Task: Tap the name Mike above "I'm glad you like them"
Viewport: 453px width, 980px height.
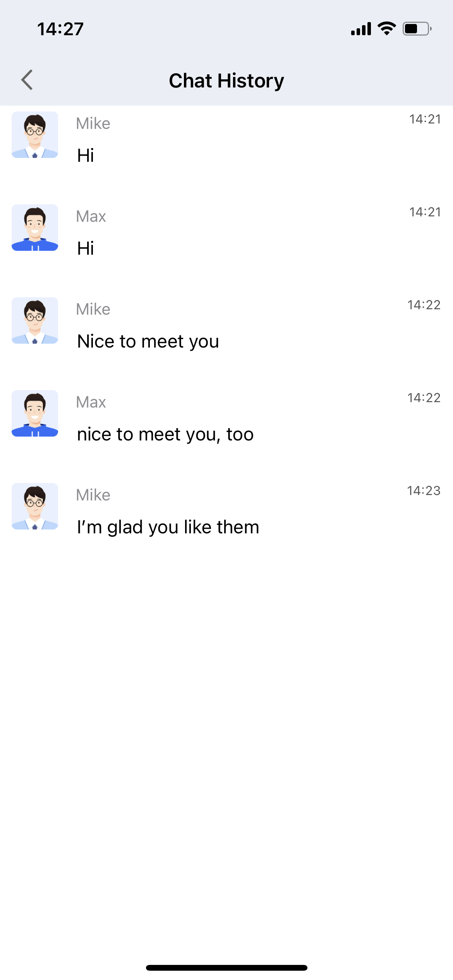Action: pos(93,495)
